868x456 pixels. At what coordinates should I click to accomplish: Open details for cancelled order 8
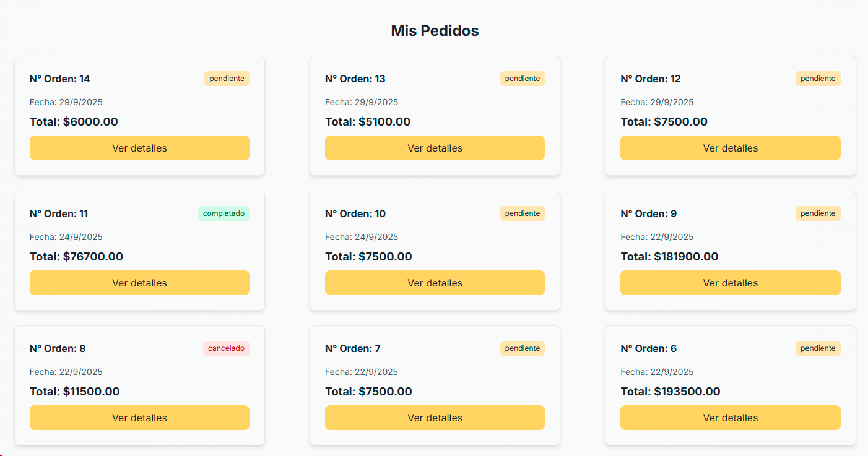(x=139, y=418)
